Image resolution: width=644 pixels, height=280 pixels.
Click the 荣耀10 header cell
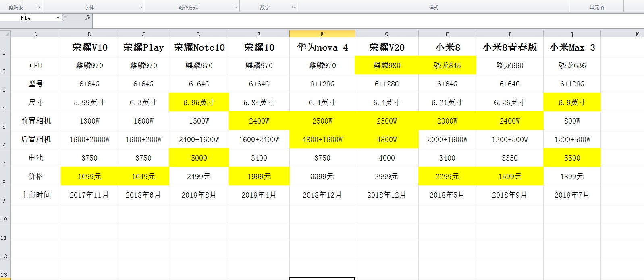[x=259, y=47]
